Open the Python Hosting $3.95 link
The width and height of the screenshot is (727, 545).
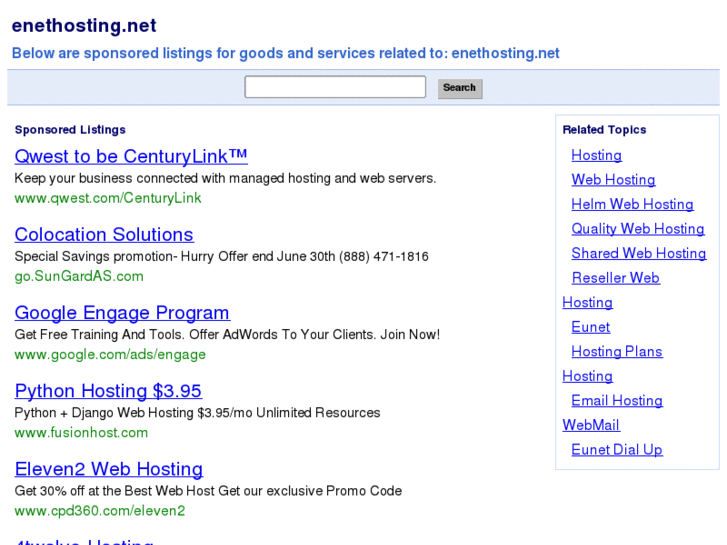[108, 391]
